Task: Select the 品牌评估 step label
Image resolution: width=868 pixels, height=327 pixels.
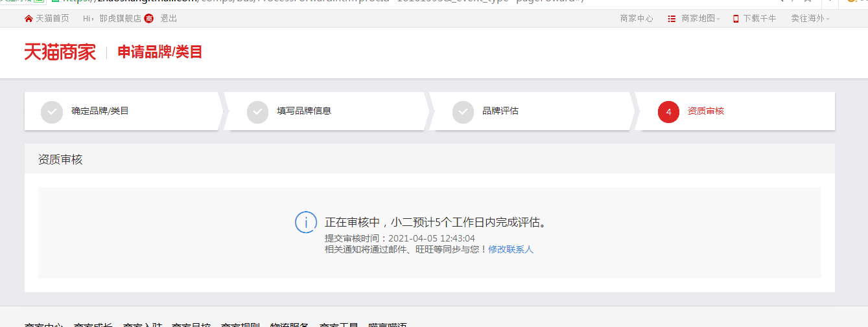Action: (x=500, y=111)
